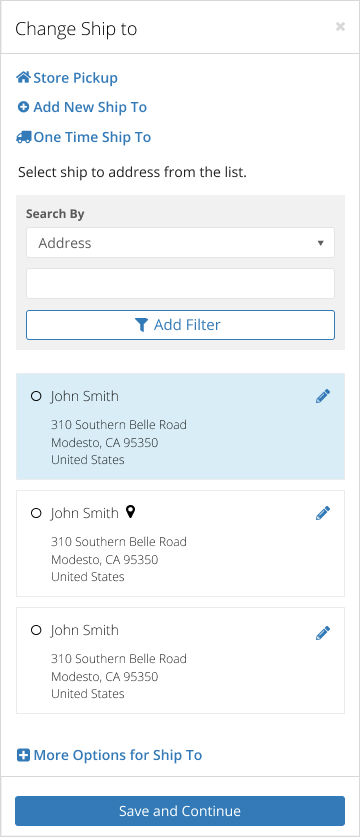Select the highlighted John Smith radio button
This screenshot has width=360, height=837.
tap(36, 397)
